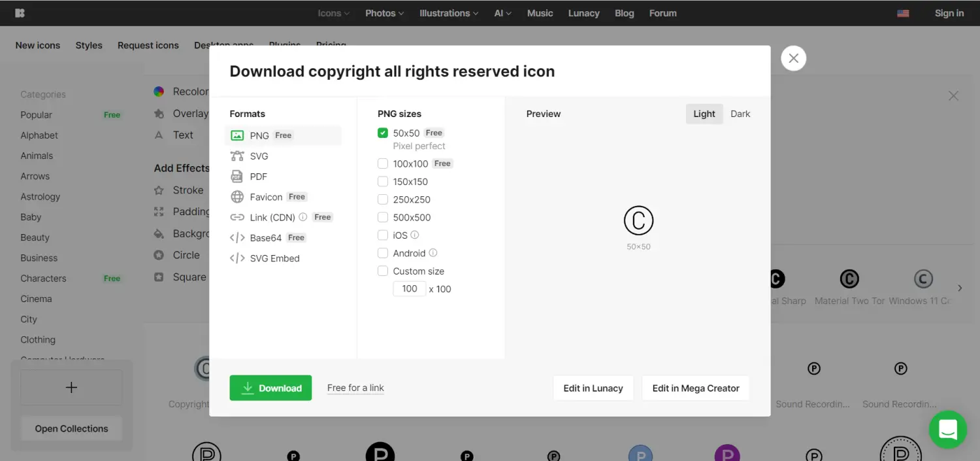Enable the iOS sizes checkbox
980x461 pixels.
click(383, 235)
